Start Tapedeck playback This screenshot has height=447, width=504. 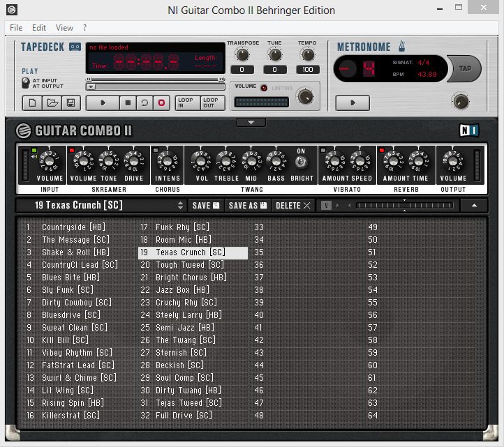(103, 103)
